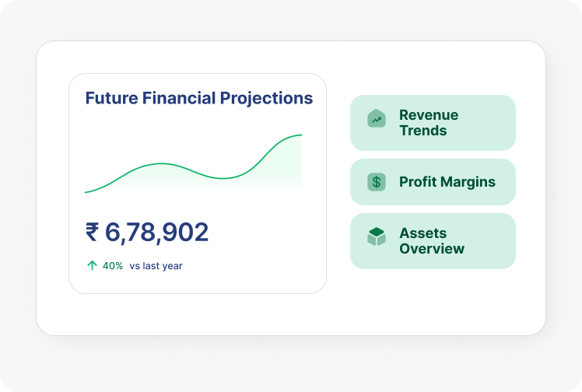The height and width of the screenshot is (392, 582).
Task: Open the Assets Overview button
Action: click(433, 241)
